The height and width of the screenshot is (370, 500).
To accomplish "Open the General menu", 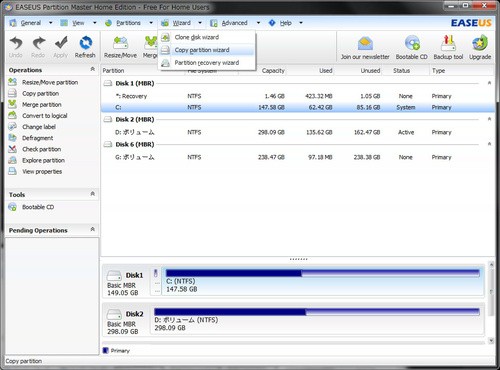I will (x=31, y=23).
